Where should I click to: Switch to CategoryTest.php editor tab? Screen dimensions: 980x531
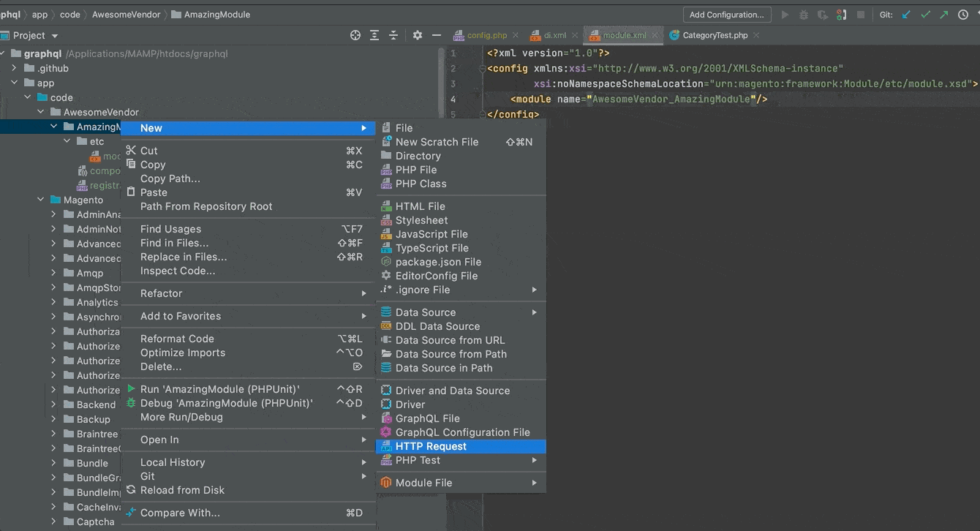tap(715, 35)
